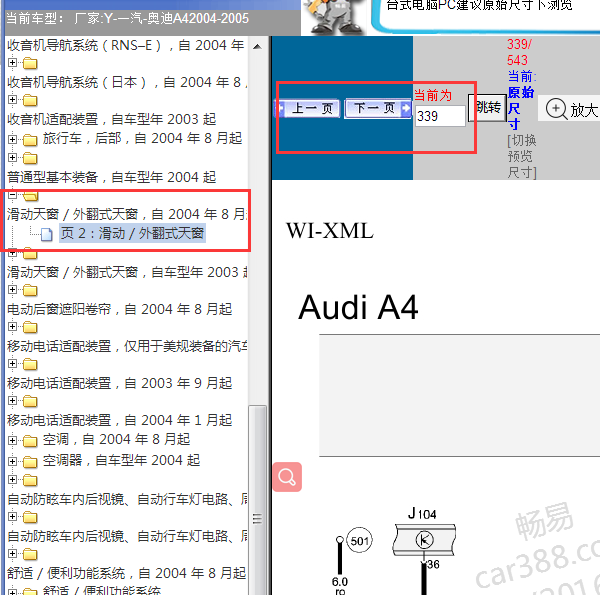Open tree item 页 2：滑动 / 外翻式天窗
Screen dimensions: 600x595
tap(132, 233)
